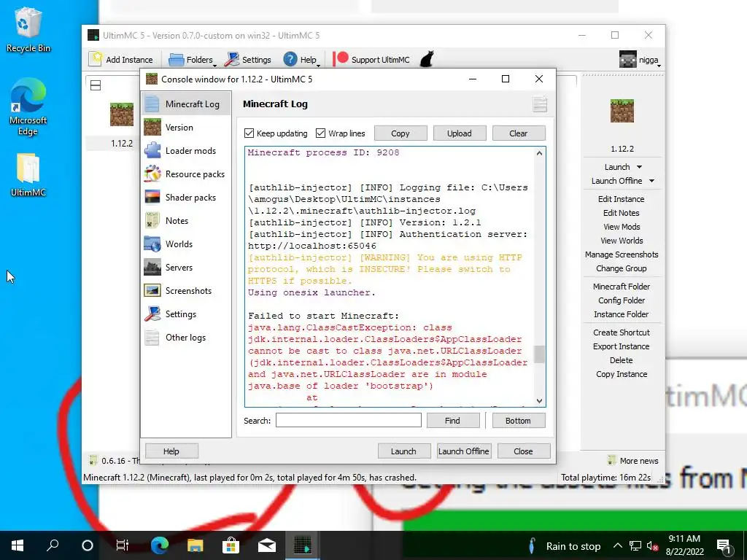
Task: Open Microsoft Store from taskbar
Action: click(x=231, y=545)
